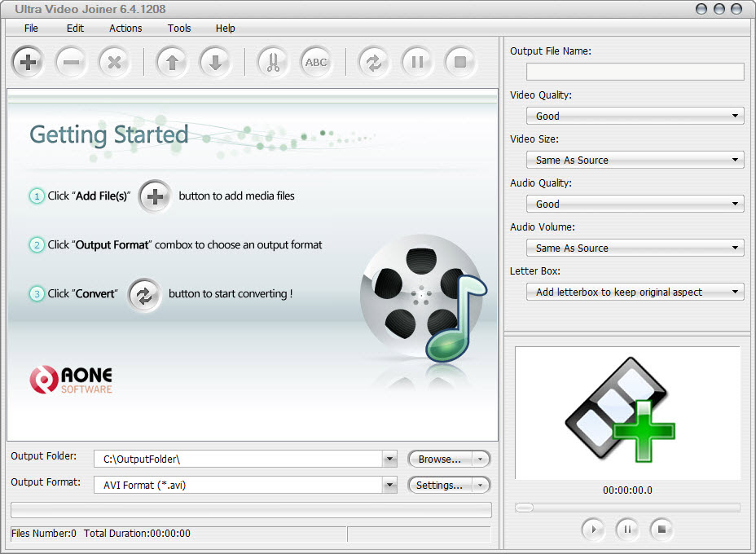This screenshot has height=554, width=756.
Task: Click the Stop icon in top toolbar
Action: point(460,63)
